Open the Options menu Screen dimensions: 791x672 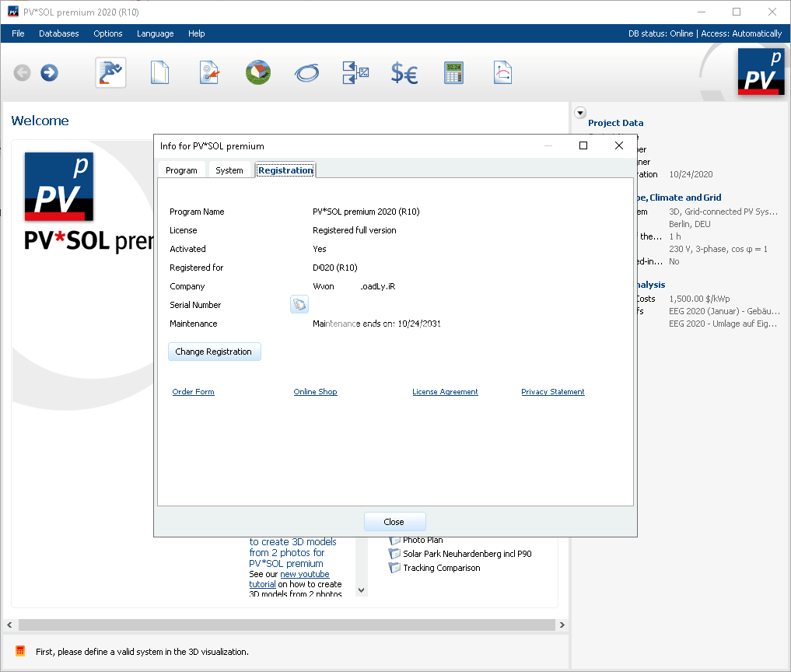[x=108, y=33]
